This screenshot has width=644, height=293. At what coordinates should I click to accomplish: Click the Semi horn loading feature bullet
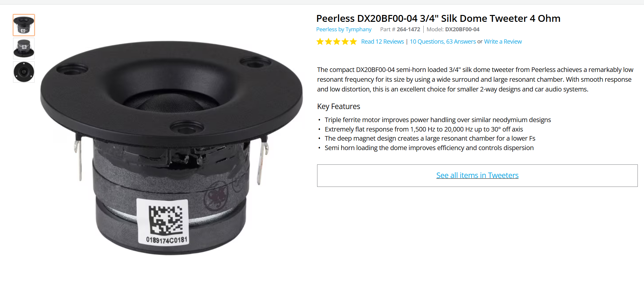429,148
